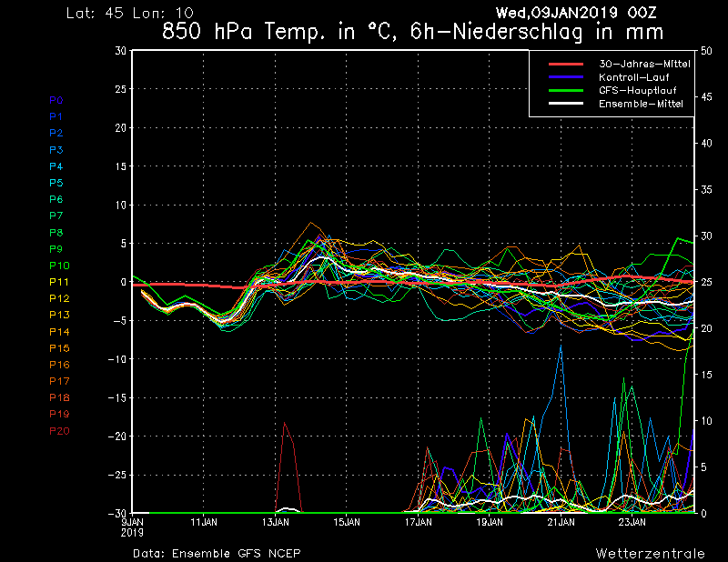Screen dimensions: 728x562
Task: Select the 'Kontroll-Lauf' legend label
Action: 633,77
